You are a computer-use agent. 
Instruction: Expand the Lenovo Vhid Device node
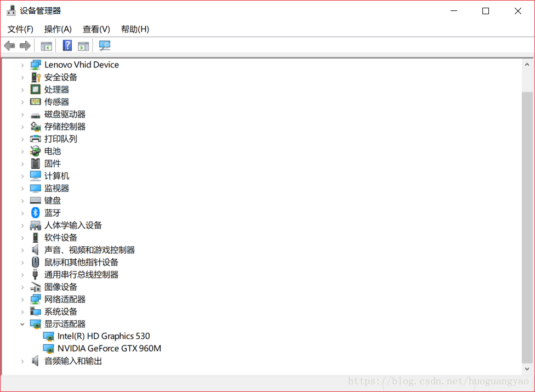[22, 65]
